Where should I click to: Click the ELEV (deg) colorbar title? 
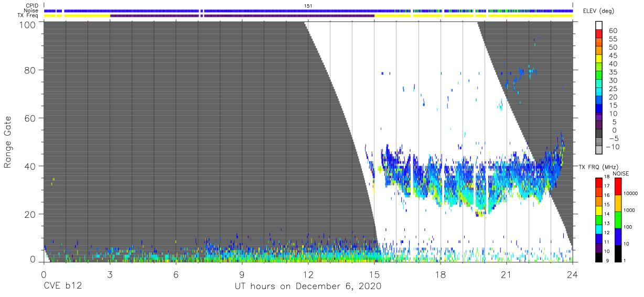tap(599, 11)
